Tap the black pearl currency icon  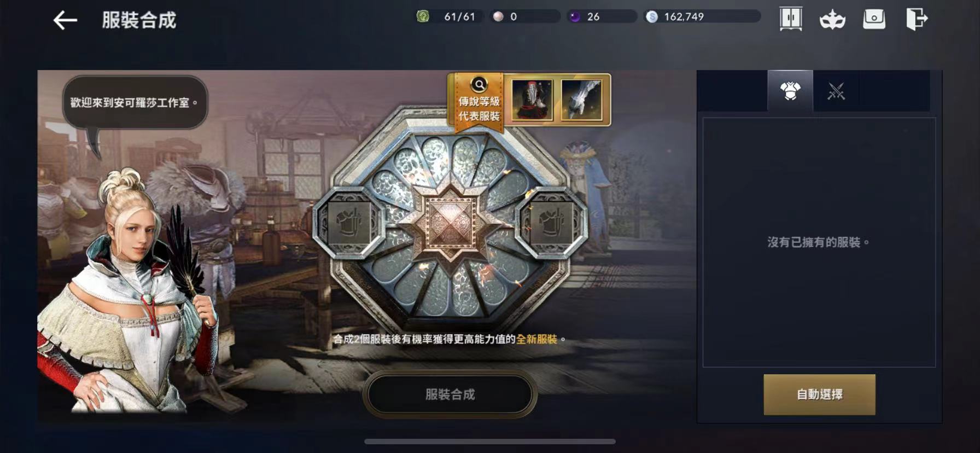coord(575,16)
